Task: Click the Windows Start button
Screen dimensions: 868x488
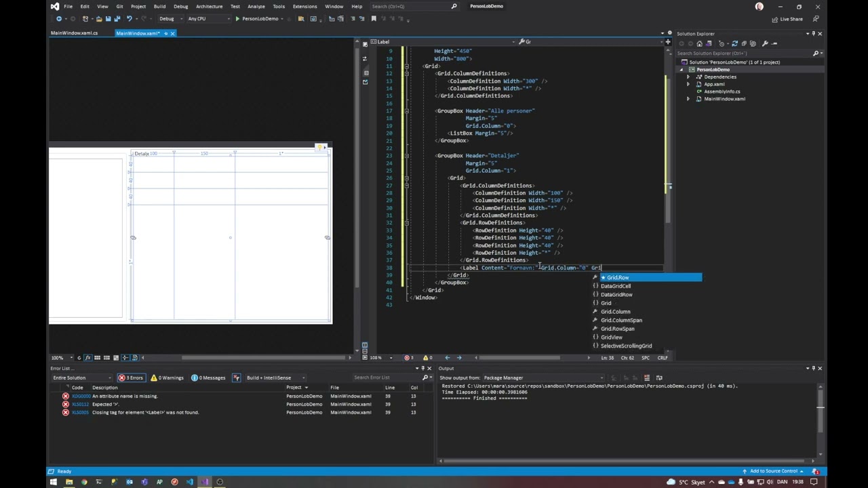Action: pos(54,482)
